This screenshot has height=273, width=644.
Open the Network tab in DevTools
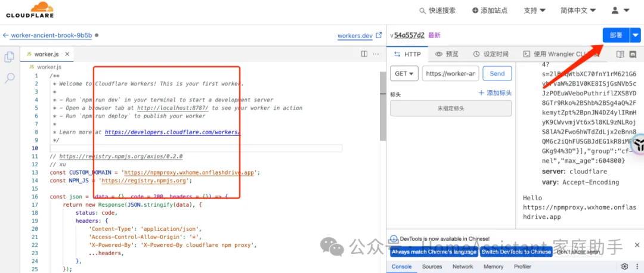[463, 267]
